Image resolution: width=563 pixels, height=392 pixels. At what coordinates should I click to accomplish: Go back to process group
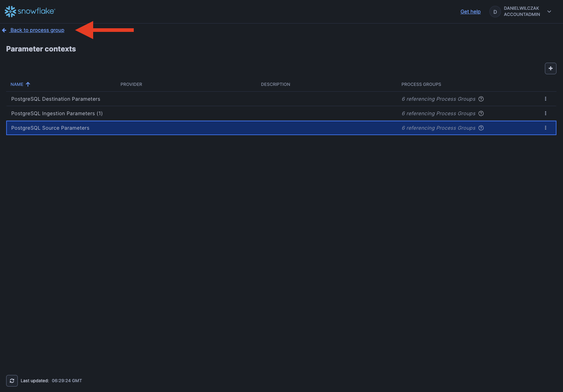coord(37,30)
